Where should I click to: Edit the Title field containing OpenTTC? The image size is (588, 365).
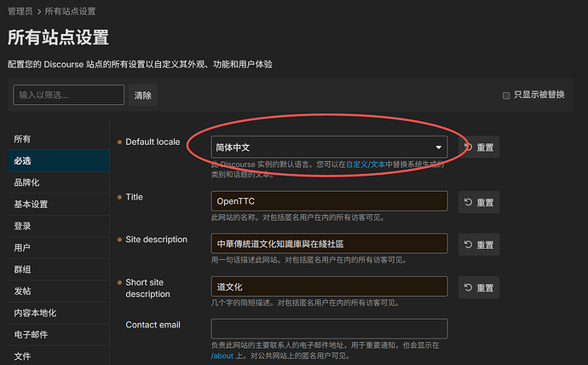coord(329,201)
